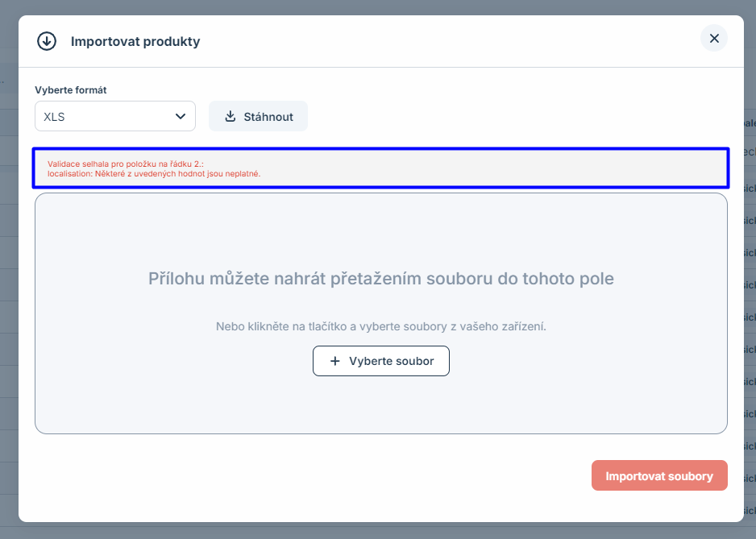Screen dimensions: 756x539
Task: Click the 'Nebo klikněte na tlačítko' hint text
Action: tap(380, 326)
